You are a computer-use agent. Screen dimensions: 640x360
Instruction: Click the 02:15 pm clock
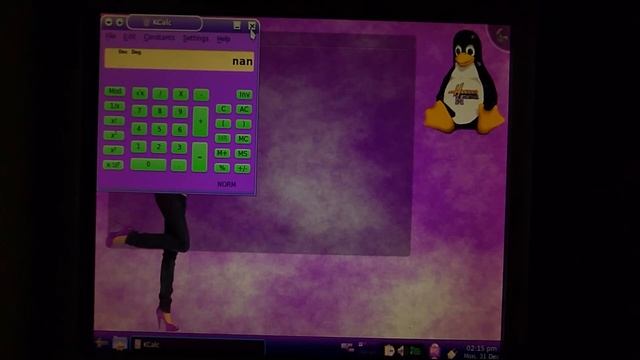click(482, 349)
